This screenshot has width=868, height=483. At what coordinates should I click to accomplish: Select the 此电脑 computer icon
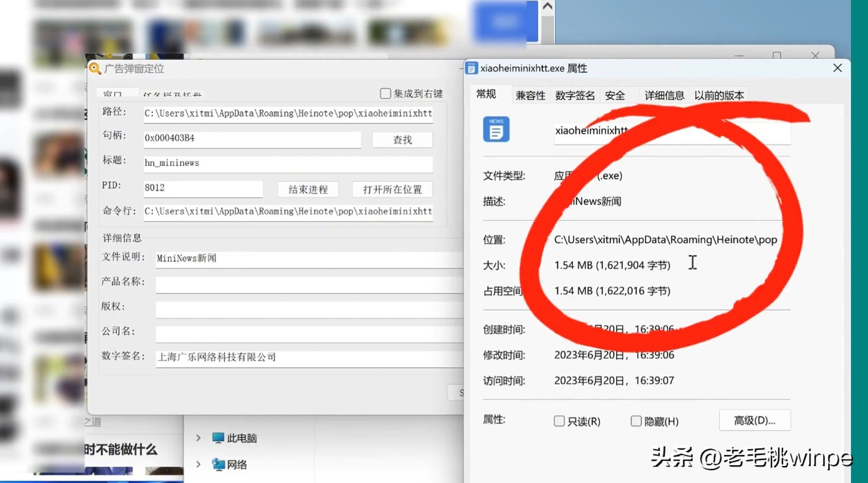(x=218, y=438)
